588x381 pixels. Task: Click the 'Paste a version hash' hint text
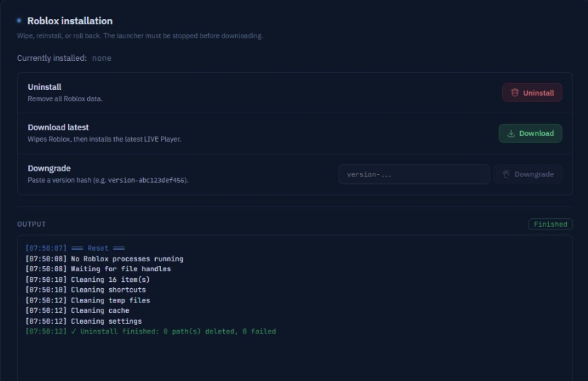tap(108, 180)
